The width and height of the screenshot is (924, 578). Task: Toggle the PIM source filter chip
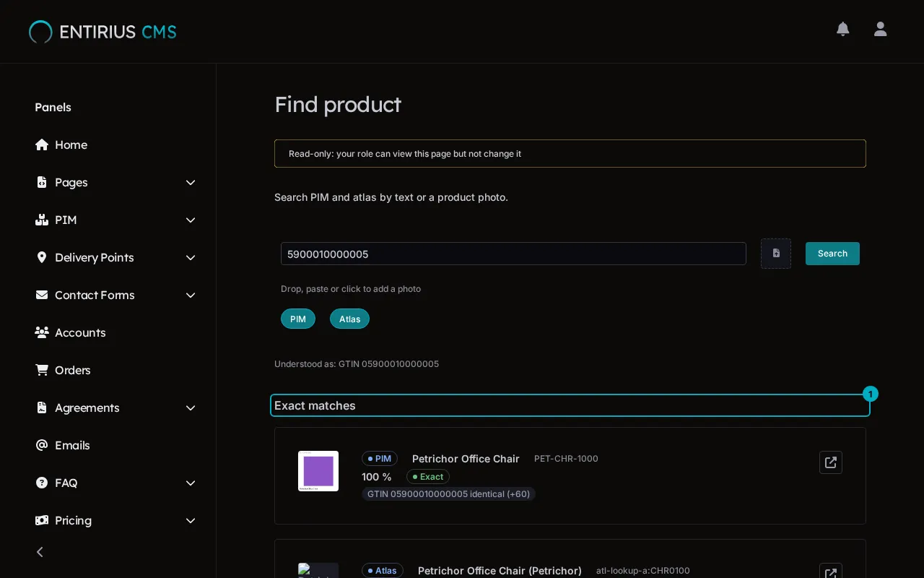click(298, 319)
